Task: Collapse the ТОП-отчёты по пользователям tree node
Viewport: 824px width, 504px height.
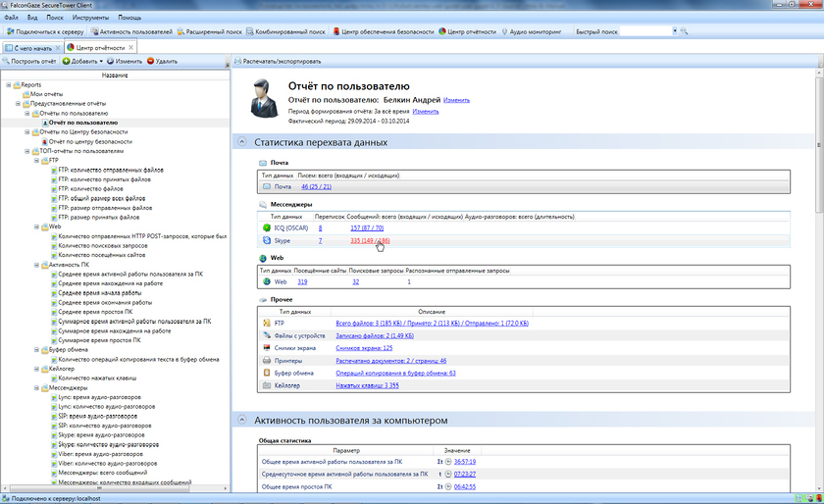Action: [x=26, y=151]
